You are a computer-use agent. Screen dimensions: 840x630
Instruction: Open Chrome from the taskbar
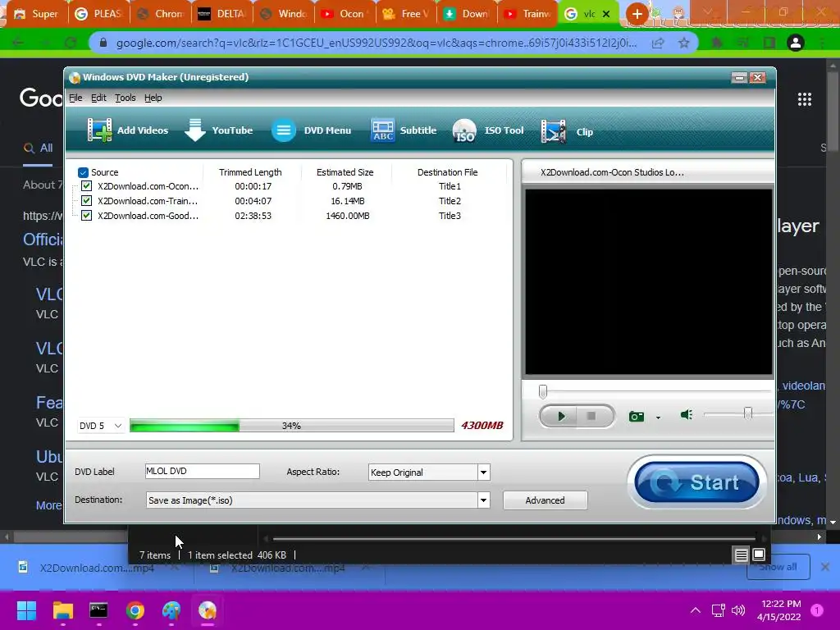[x=135, y=610]
